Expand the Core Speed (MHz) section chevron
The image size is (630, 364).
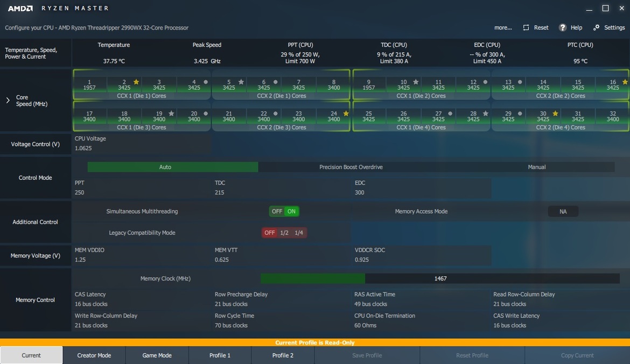[8, 101]
